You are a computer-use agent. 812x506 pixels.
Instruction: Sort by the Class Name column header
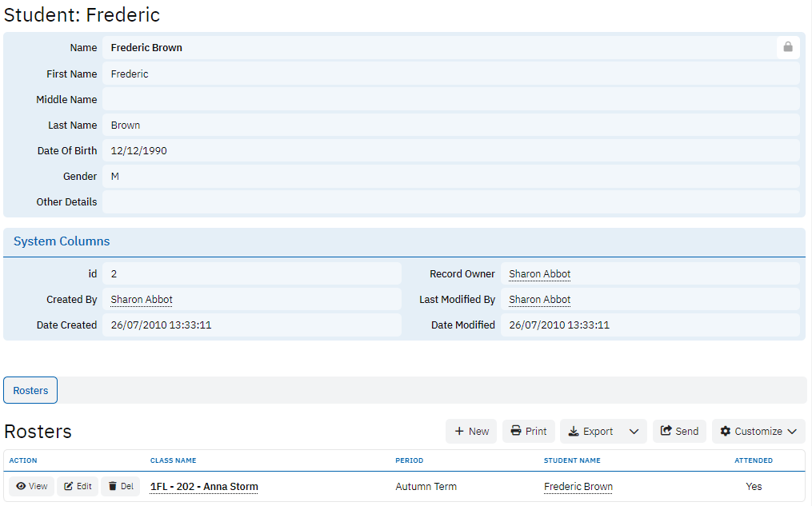click(173, 460)
